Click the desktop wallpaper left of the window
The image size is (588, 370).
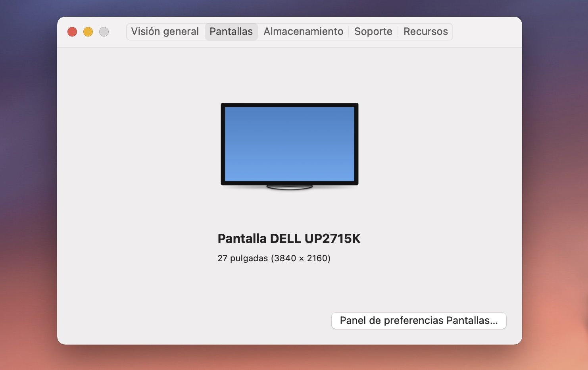(28, 179)
